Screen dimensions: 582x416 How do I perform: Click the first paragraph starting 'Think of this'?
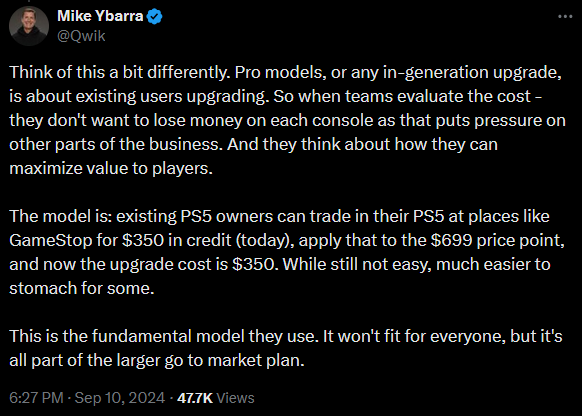click(x=287, y=120)
